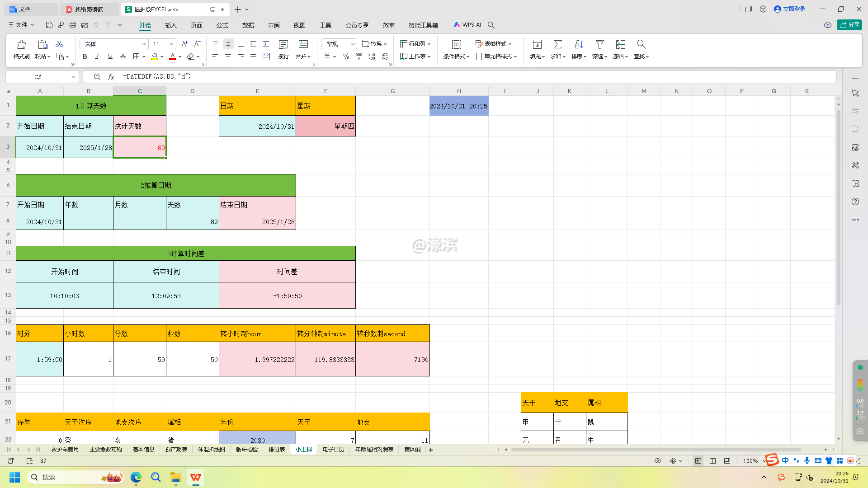This screenshot has height=488, width=868.
Task: Click the Convert (转换) button
Action: pos(374,44)
